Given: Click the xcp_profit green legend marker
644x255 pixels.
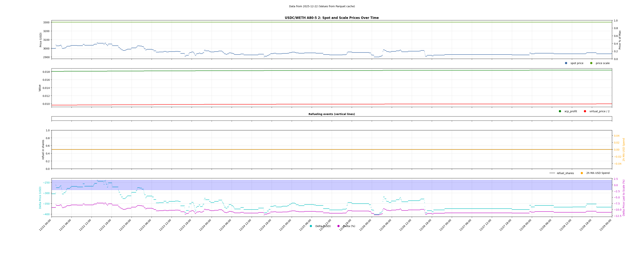Looking at the screenshot, I should (560, 111).
